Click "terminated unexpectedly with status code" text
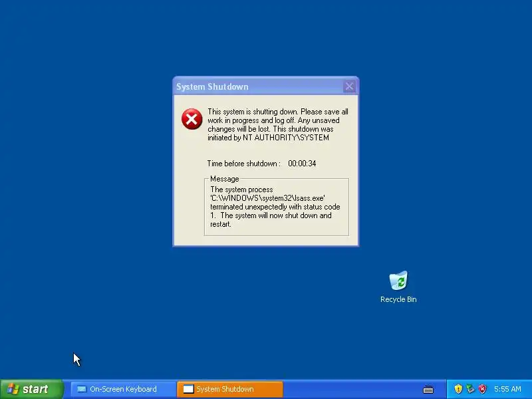Image resolution: width=532 pixels, height=399 pixels. click(x=275, y=207)
